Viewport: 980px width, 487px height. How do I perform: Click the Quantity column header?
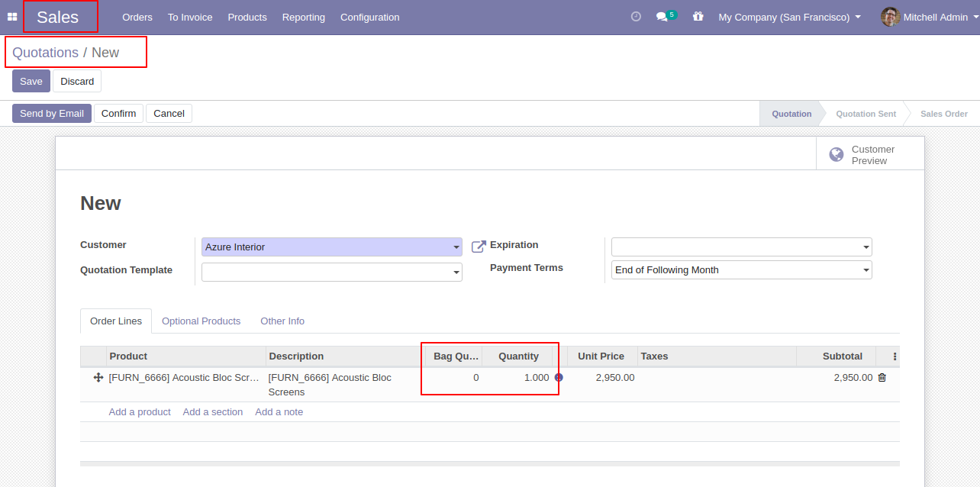(x=518, y=356)
